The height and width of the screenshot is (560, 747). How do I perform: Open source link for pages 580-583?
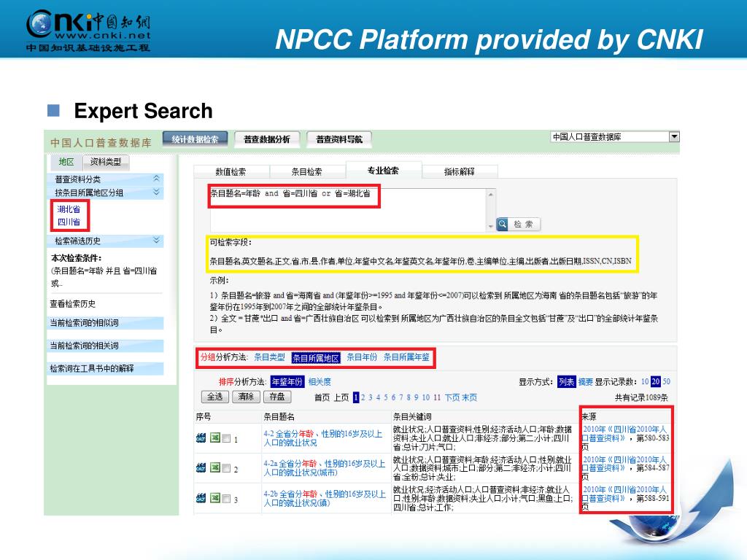[624, 434]
